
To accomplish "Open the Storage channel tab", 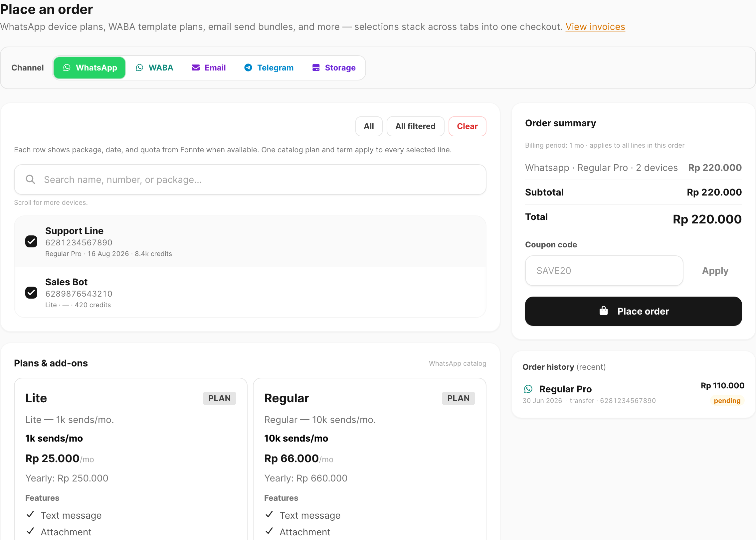I will coord(334,68).
